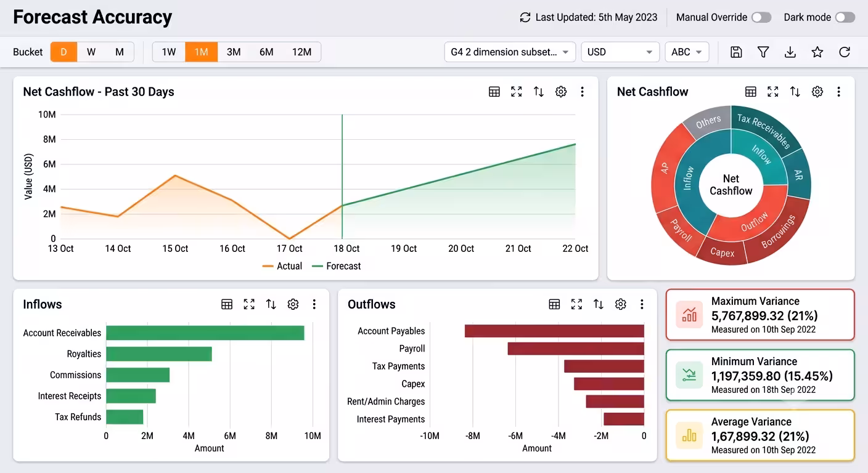Click sort icon on Net Cashflow Past 30 Days
The width and height of the screenshot is (868, 473).
(539, 92)
